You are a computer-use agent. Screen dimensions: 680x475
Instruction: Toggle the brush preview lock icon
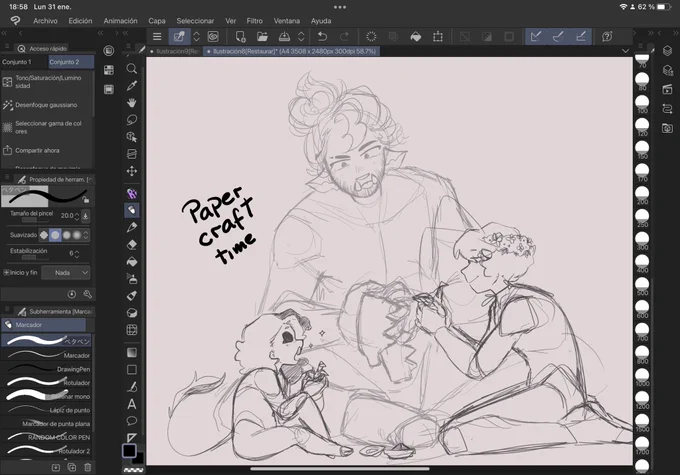click(x=86, y=200)
